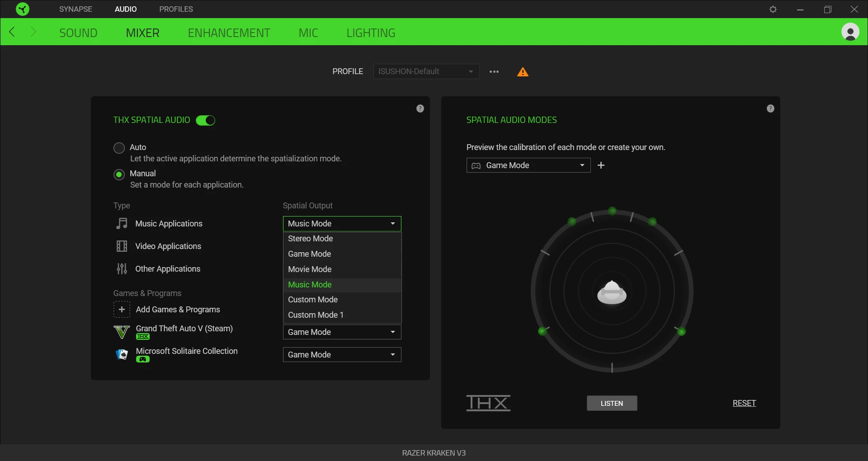Click the Music Applications note icon

[x=122, y=223]
